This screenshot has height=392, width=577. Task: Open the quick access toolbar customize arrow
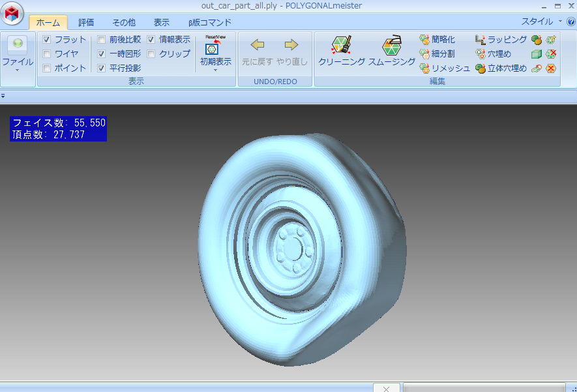(x=3, y=96)
